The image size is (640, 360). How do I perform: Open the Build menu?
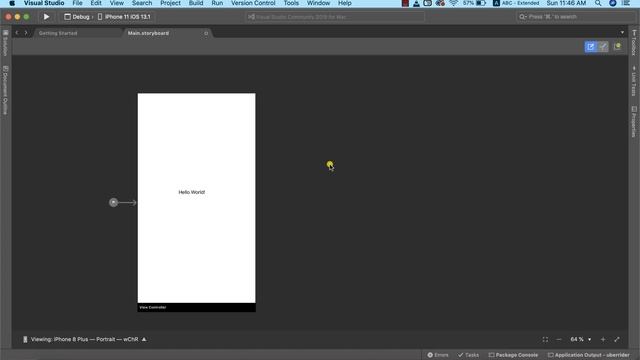[x=196, y=3]
